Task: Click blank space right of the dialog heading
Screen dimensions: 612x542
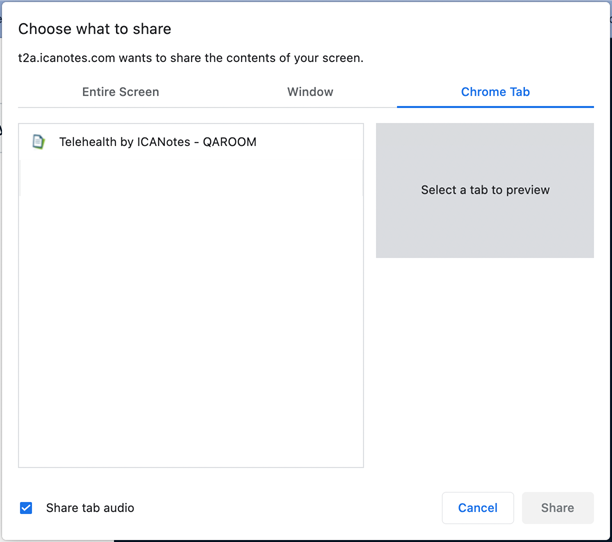Action: pyautogui.click(x=400, y=29)
